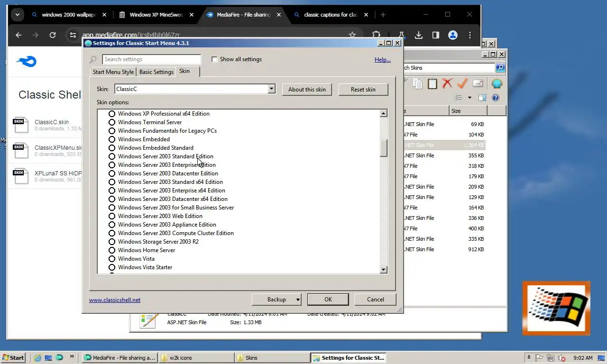
Task: Expand the Backup button dropdown arrow
Action: coord(297,300)
